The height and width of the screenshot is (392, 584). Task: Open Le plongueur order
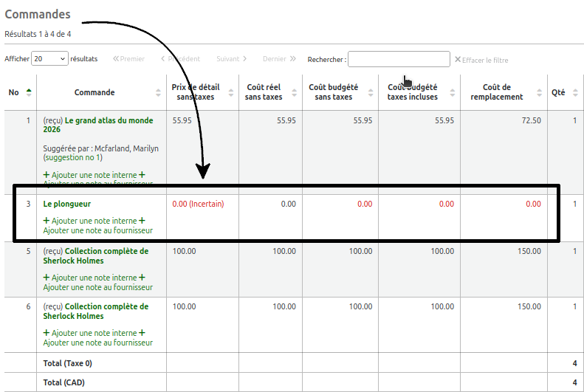(67, 204)
